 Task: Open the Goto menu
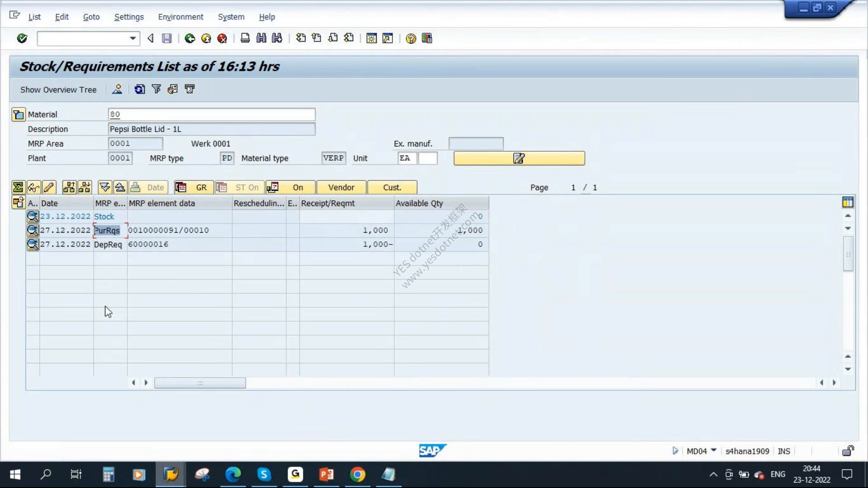[x=91, y=17]
